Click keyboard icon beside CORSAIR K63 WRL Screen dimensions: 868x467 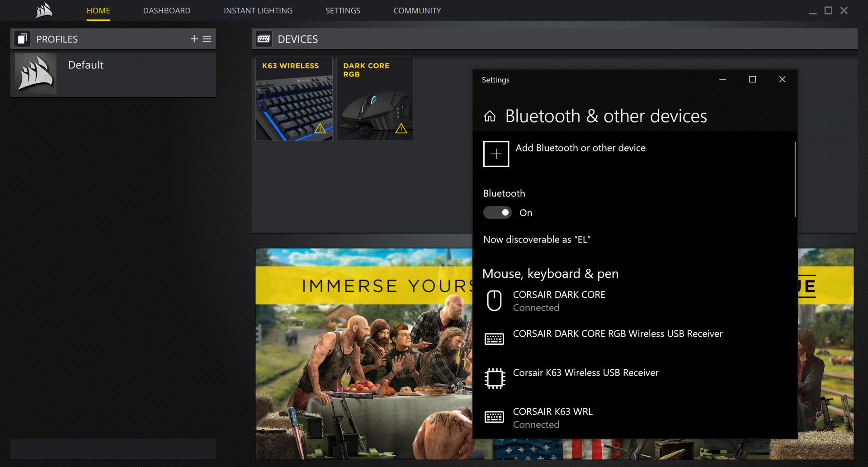494,417
